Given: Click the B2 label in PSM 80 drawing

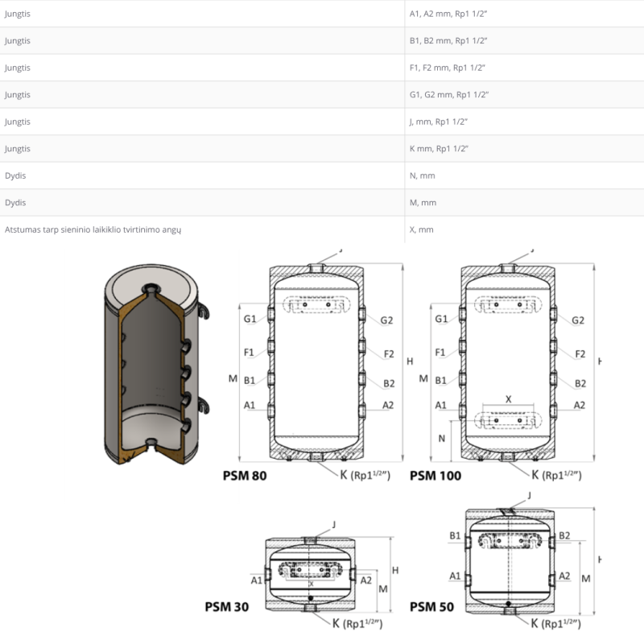Looking at the screenshot, I should [389, 384].
